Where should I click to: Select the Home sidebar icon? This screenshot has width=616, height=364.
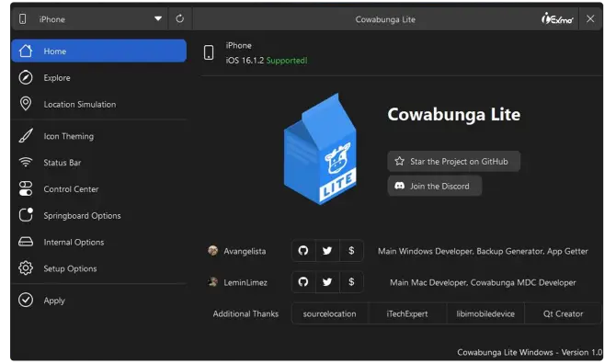pyautogui.click(x=26, y=51)
